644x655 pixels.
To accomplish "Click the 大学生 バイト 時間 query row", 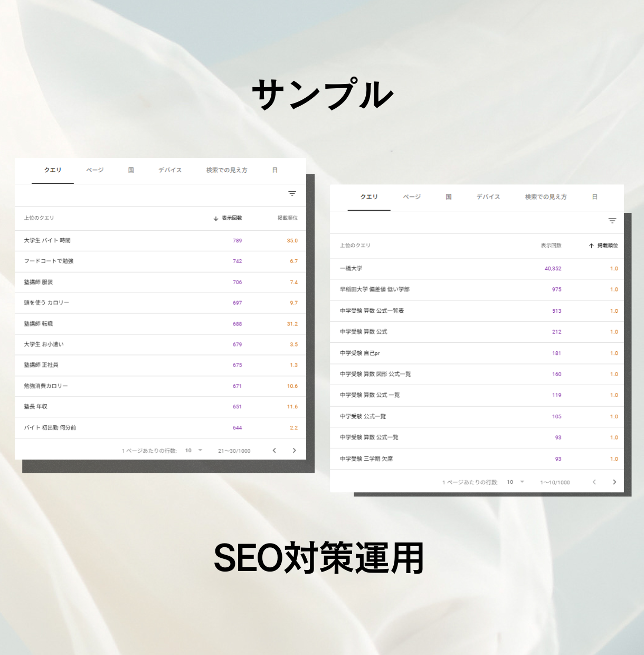I will point(47,241).
